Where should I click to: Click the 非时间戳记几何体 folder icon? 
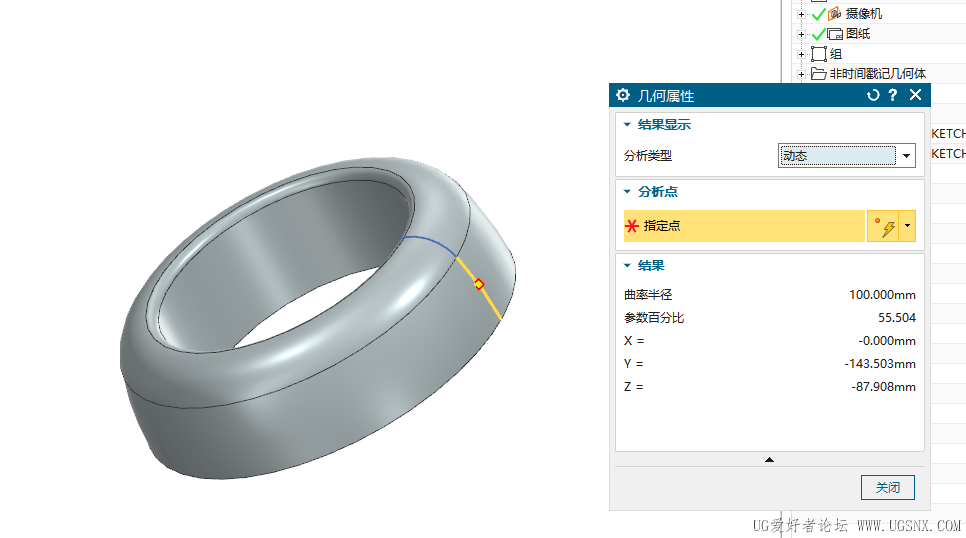(819, 74)
